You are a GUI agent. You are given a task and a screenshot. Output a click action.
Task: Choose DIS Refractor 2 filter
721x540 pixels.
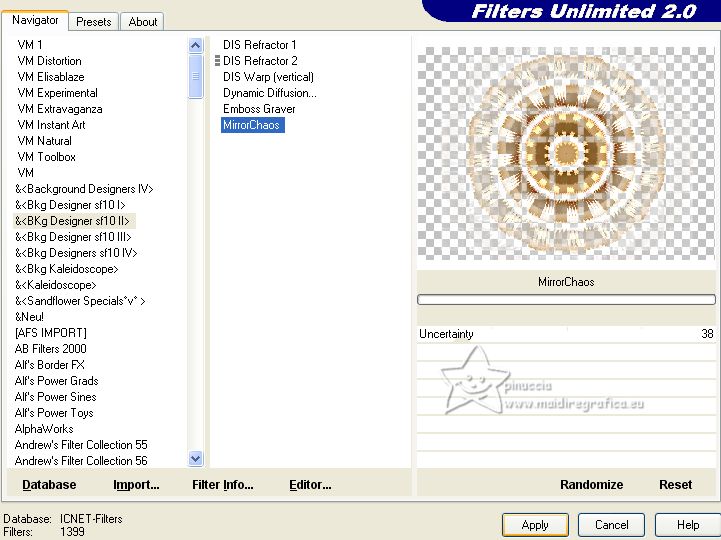pyautogui.click(x=260, y=61)
